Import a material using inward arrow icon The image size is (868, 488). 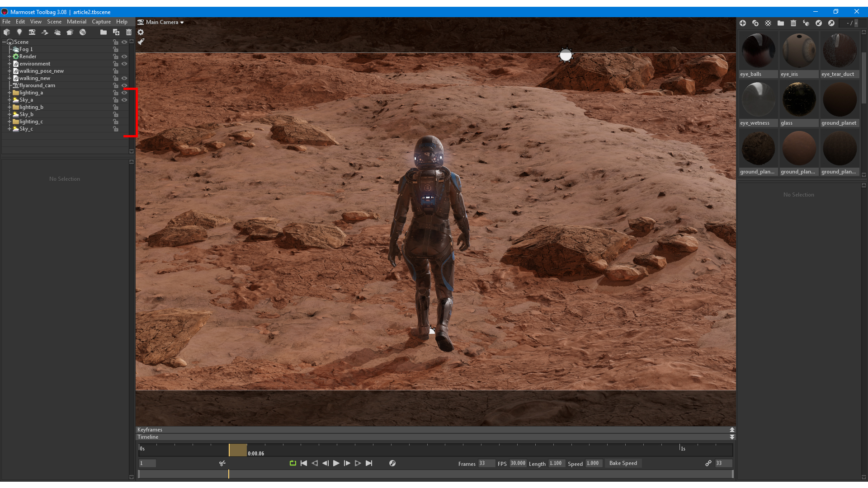point(819,23)
